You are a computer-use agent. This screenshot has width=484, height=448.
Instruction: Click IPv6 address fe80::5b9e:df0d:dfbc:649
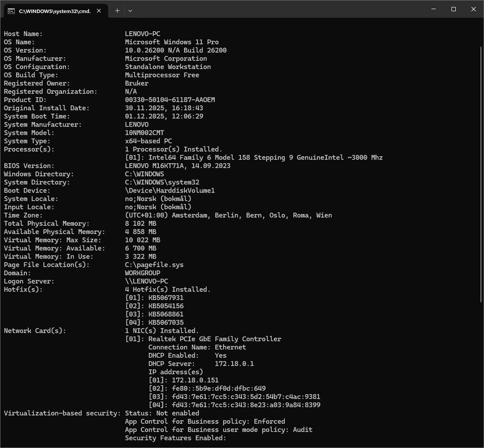[x=218, y=389]
